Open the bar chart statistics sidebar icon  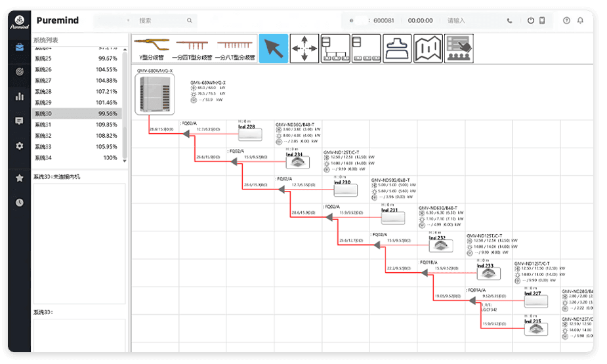pos(20,96)
